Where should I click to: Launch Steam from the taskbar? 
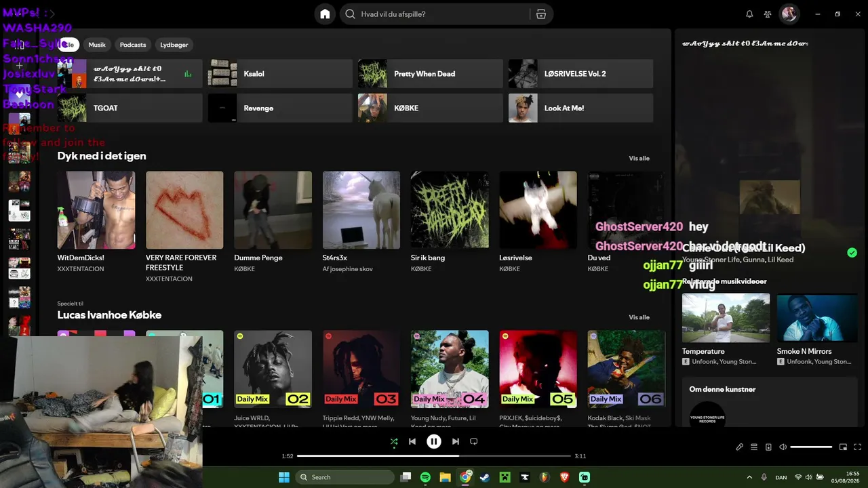485,477
